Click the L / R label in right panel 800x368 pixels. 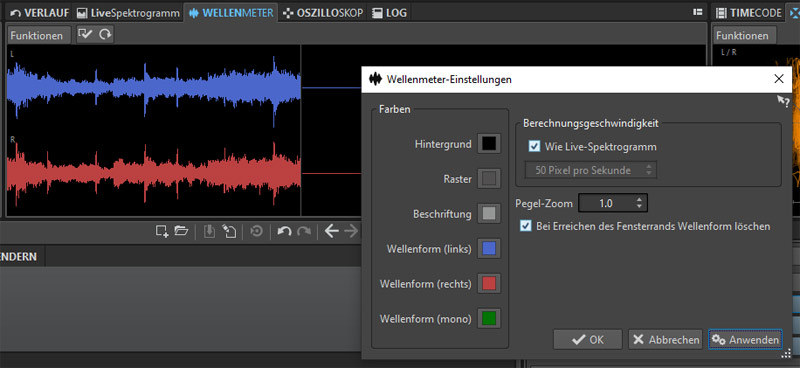(729, 52)
